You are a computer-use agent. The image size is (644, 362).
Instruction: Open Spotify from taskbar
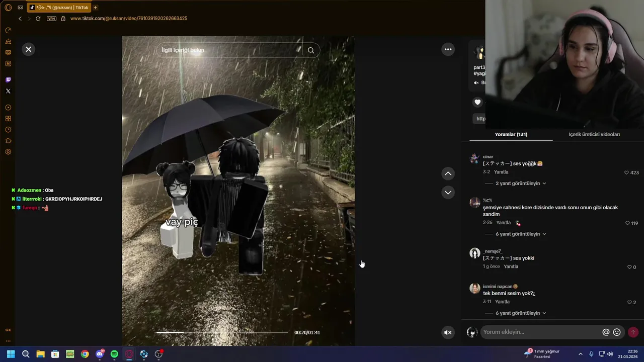(x=114, y=354)
